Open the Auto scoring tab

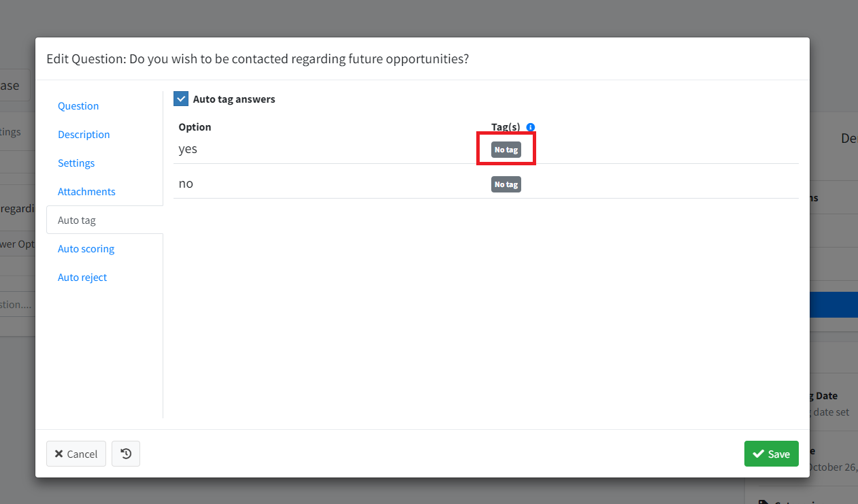(x=86, y=249)
